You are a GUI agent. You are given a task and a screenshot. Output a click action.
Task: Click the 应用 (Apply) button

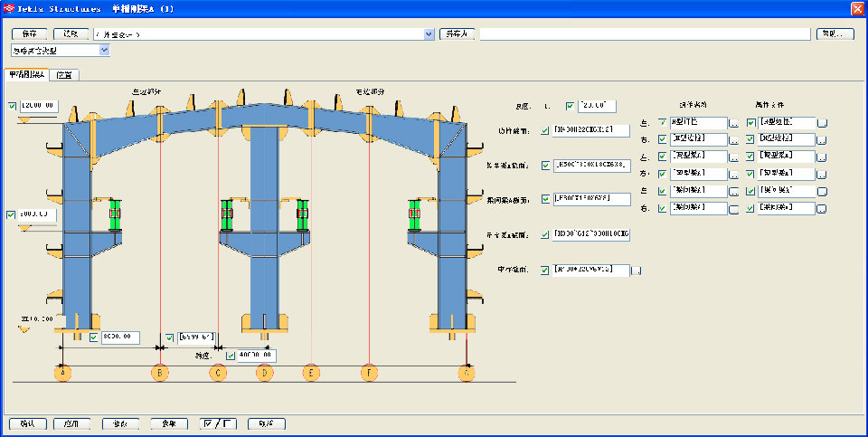71,424
